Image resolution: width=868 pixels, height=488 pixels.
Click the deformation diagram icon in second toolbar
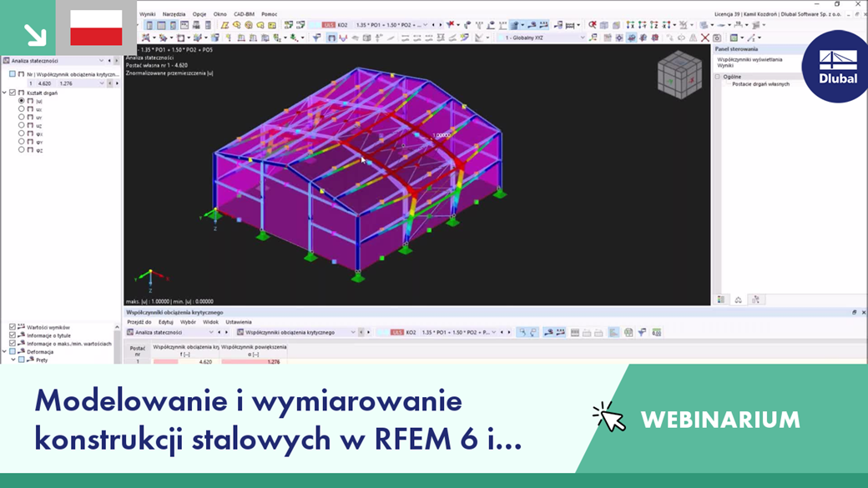(343, 38)
